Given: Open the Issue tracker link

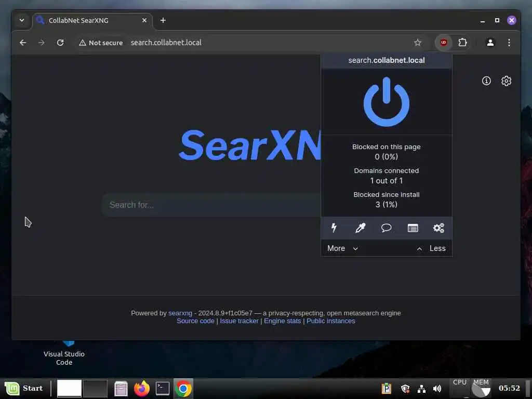Looking at the screenshot, I should pos(239,321).
